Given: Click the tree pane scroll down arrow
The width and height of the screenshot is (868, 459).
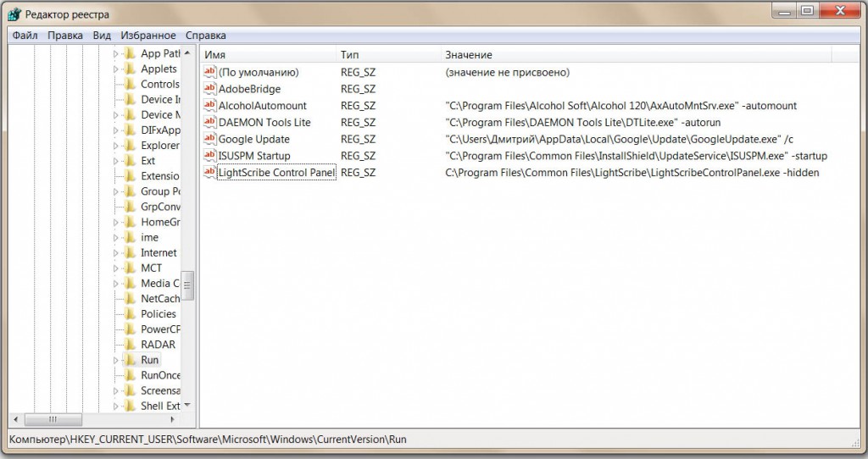Looking at the screenshot, I should coord(187,406).
